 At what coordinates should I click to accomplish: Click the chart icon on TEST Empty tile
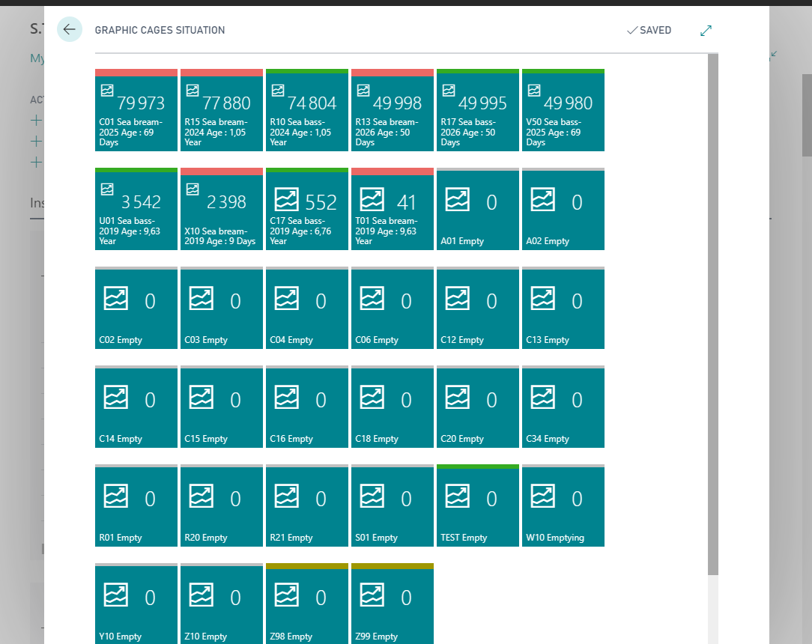[x=457, y=496]
